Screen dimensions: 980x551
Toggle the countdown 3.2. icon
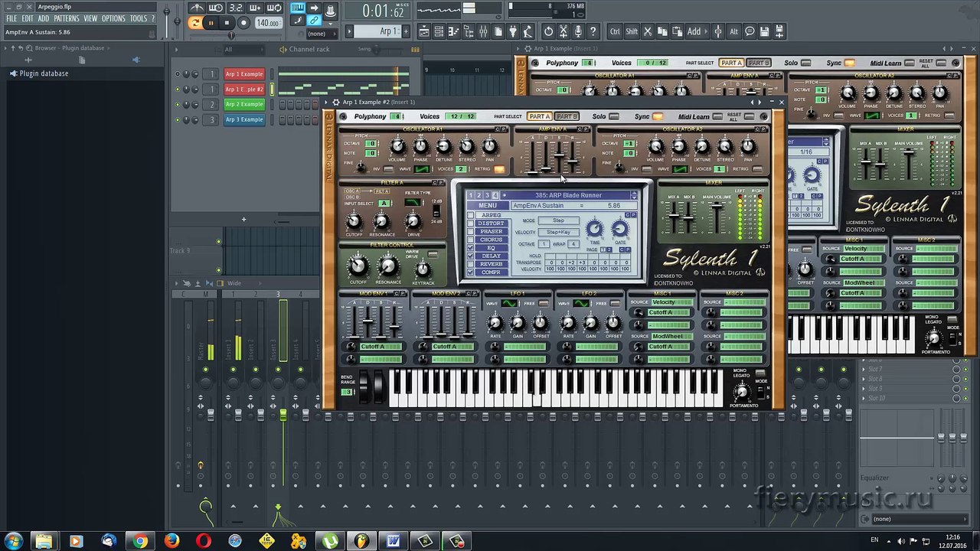235,8
